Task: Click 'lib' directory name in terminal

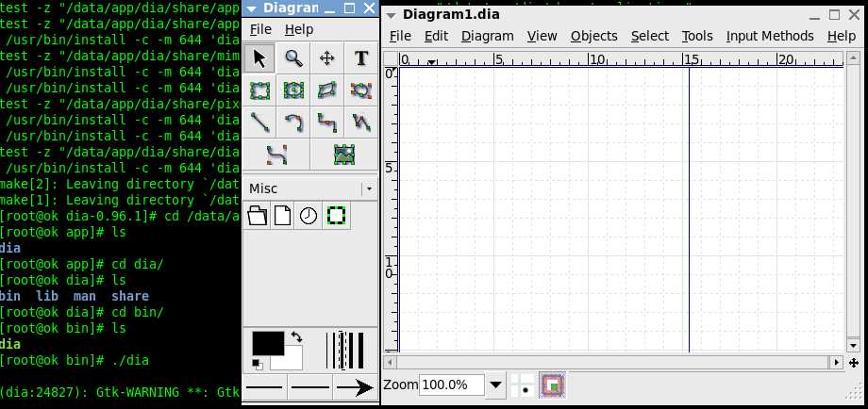Action: point(47,296)
